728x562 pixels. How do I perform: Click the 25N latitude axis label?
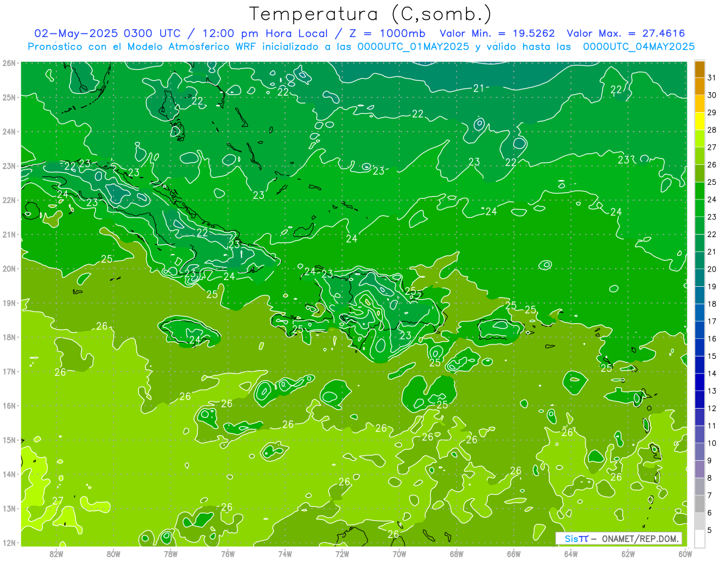coord(8,97)
